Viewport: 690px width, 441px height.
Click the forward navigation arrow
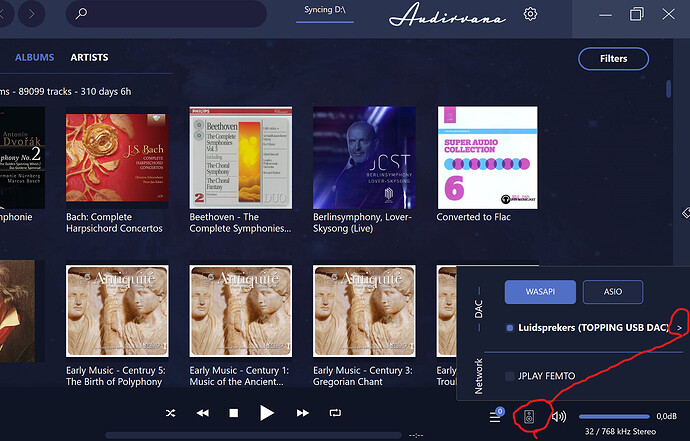pyautogui.click(x=32, y=14)
